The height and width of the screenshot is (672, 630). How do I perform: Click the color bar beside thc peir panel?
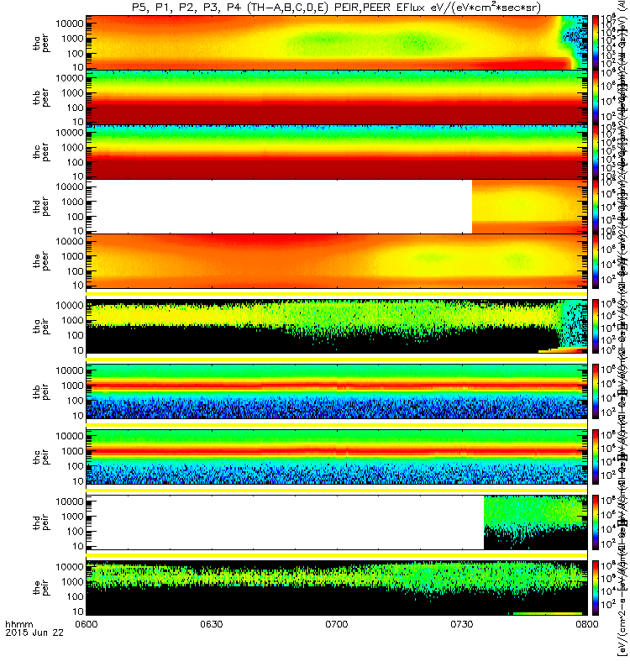click(596, 457)
